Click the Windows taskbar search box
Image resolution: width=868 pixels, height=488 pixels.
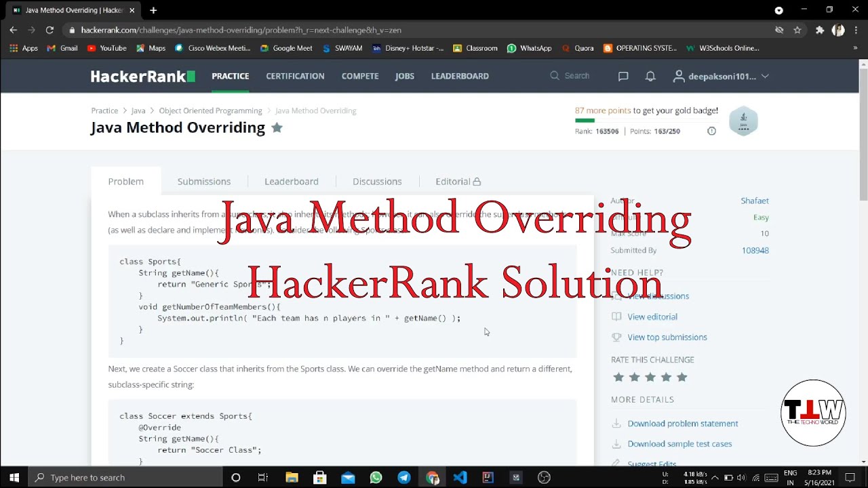125,477
